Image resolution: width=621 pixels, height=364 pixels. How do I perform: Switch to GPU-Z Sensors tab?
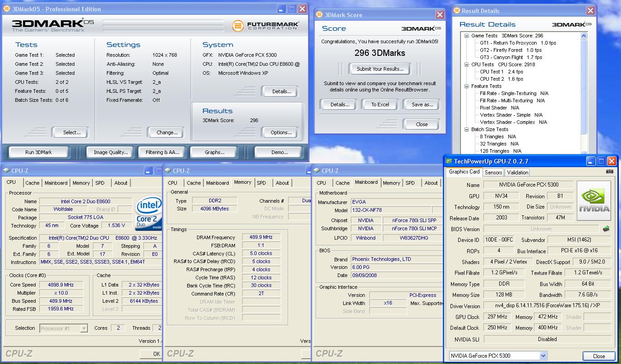493,173
